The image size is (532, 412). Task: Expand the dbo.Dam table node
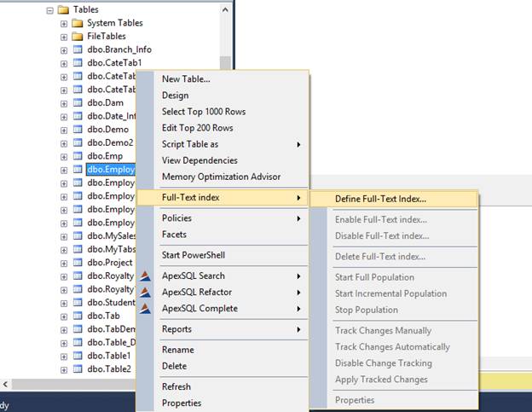64,104
